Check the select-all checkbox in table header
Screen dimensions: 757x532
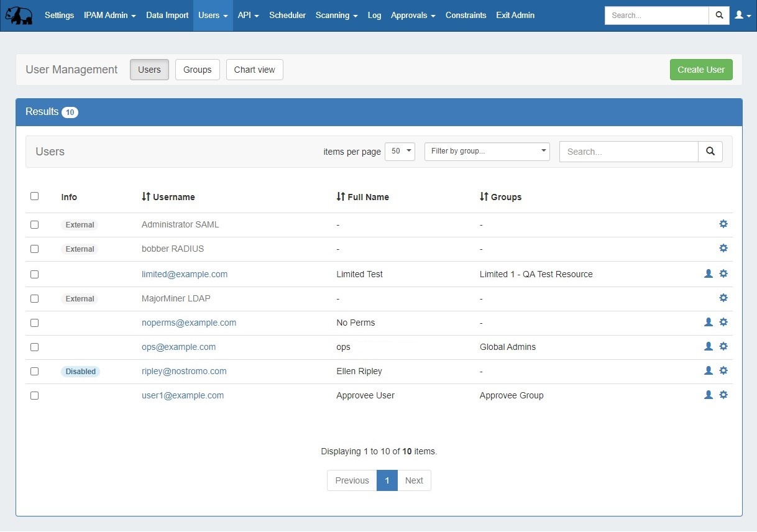click(x=35, y=196)
